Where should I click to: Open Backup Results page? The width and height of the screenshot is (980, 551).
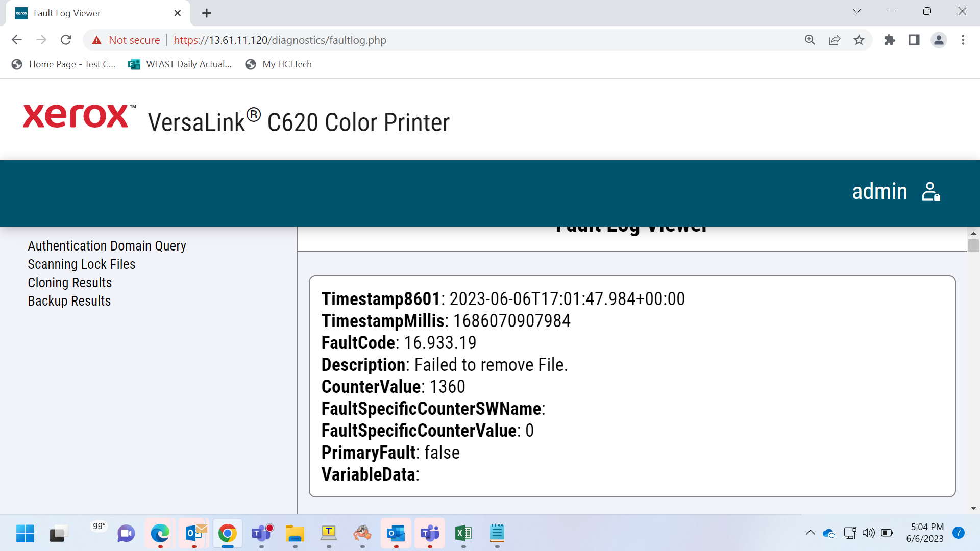point(69,301)
